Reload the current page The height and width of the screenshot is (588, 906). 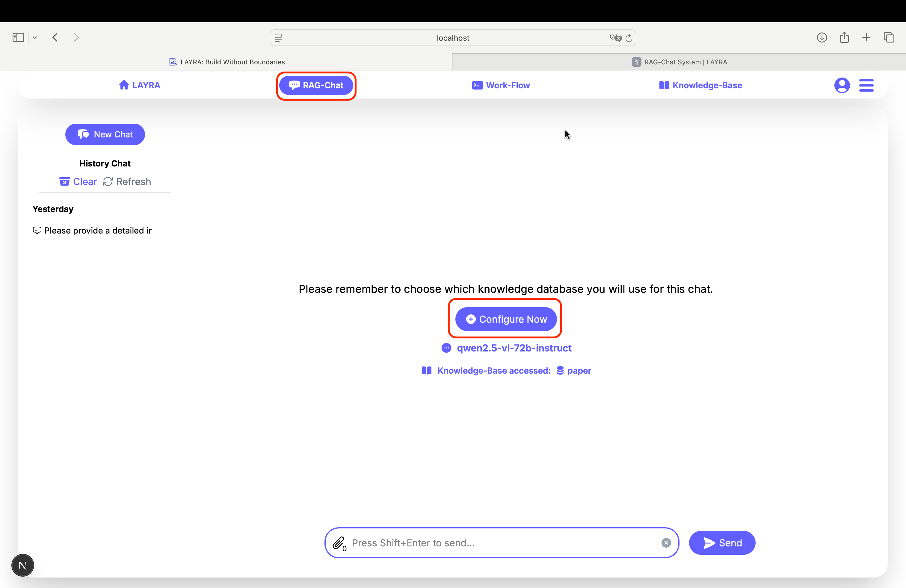pos(629,38)
